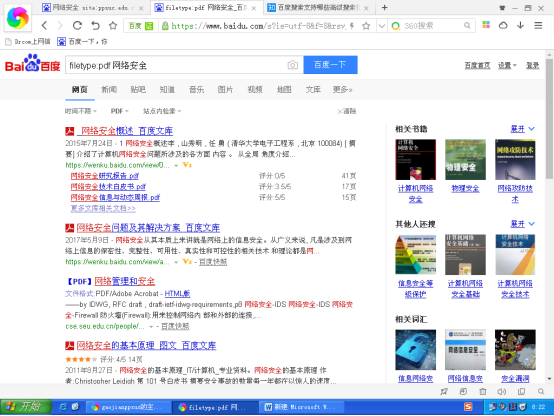Click the HTML版 link

coord(177,294)
